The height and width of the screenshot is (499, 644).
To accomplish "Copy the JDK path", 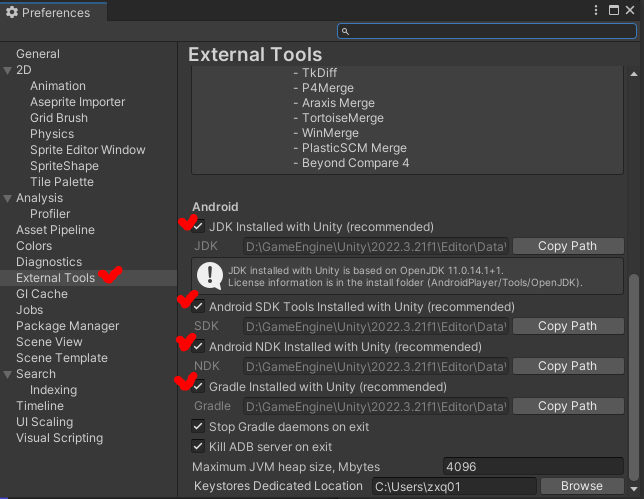I will tap(568, 246).
